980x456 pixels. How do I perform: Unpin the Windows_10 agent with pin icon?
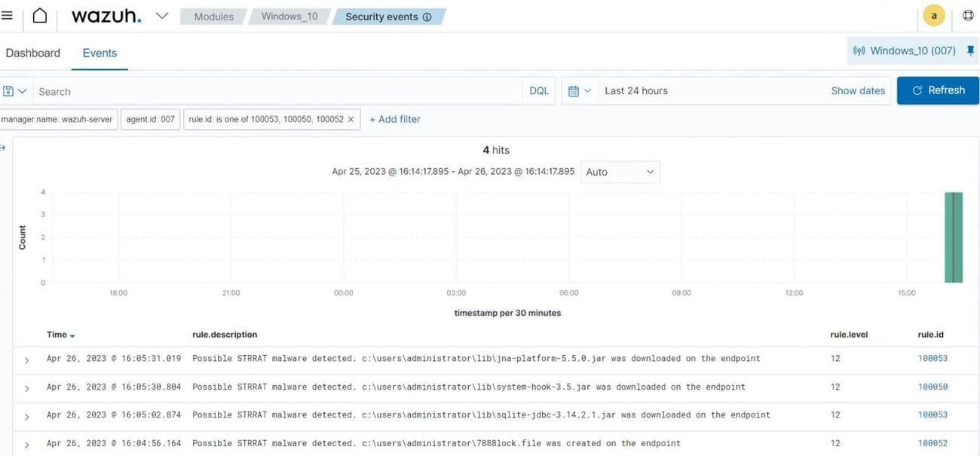(x=970, y=50)
